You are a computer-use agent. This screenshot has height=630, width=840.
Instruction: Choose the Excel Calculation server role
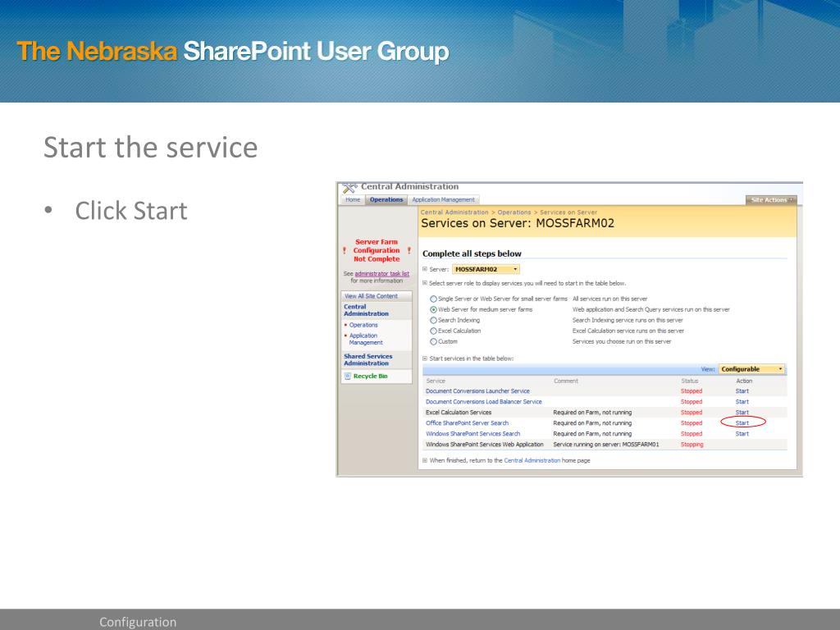pos(433,331)
